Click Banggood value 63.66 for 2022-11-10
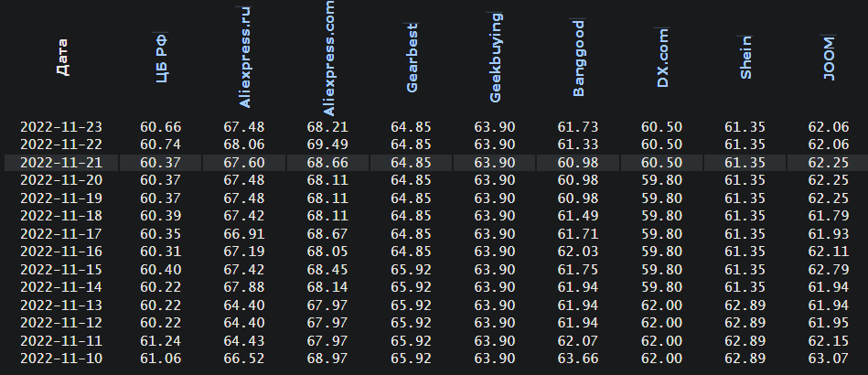The width and height of the screenshot is (868, 375). coord(578,359)
